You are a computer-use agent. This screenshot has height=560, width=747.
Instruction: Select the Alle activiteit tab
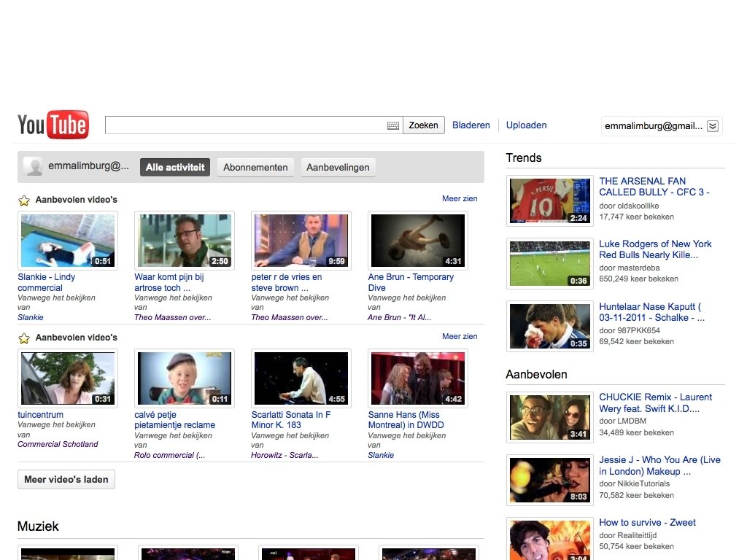[175, 167]
